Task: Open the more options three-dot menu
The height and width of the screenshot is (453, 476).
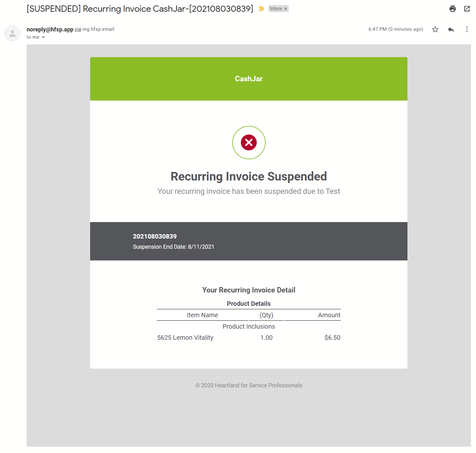Action: pyautogui.click(x=467, y=29)
